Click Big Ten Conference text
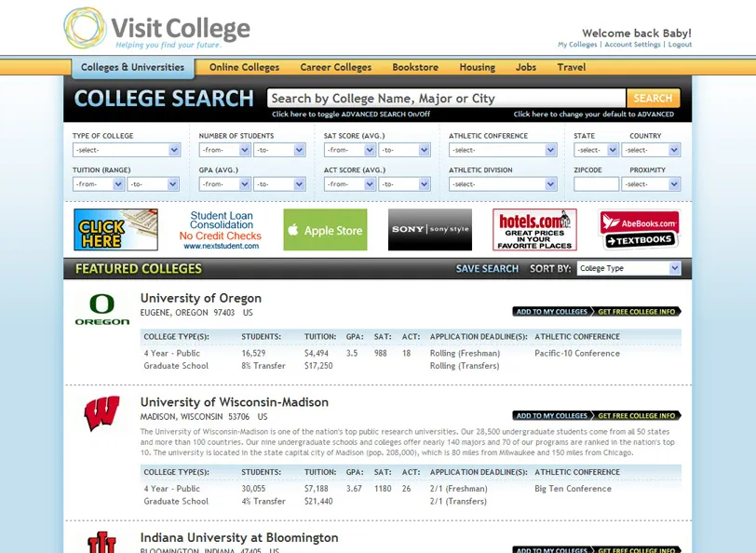Viewport: 756px width, 553px height. click(573, 489)
